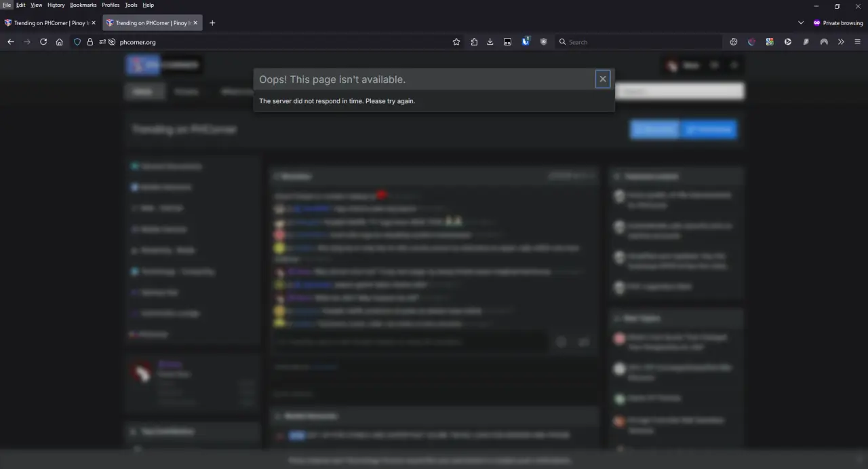Bookmark this page with the star

tap(456, 42)
